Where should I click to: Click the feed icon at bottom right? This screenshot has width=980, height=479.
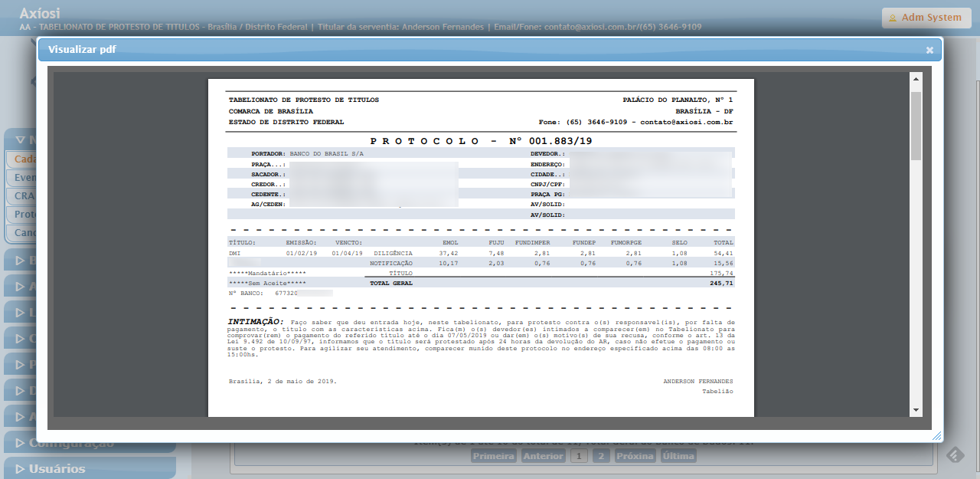[x=955, y=455]
